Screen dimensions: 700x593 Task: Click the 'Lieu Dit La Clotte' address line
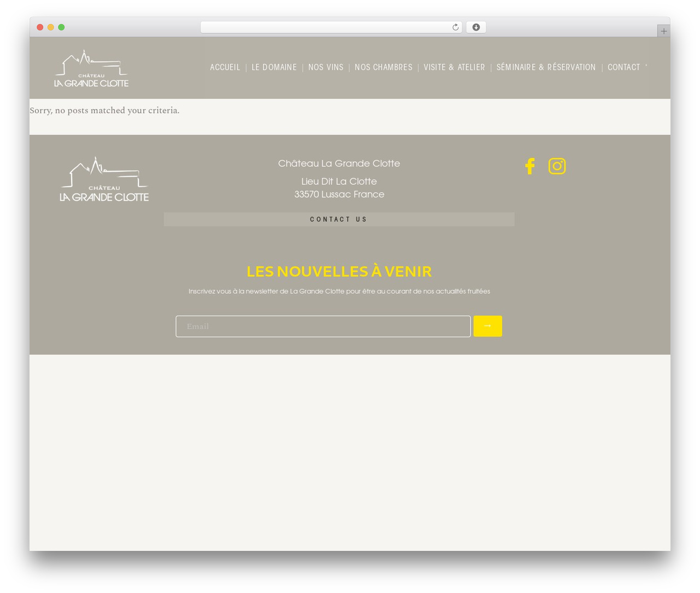point(339,181)
